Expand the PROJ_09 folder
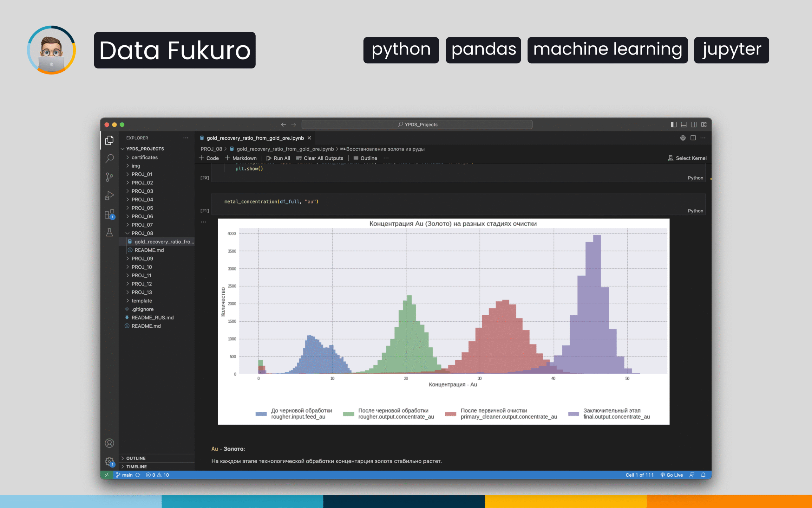Screen dimensions: 812x508 (x=142, y=258)
